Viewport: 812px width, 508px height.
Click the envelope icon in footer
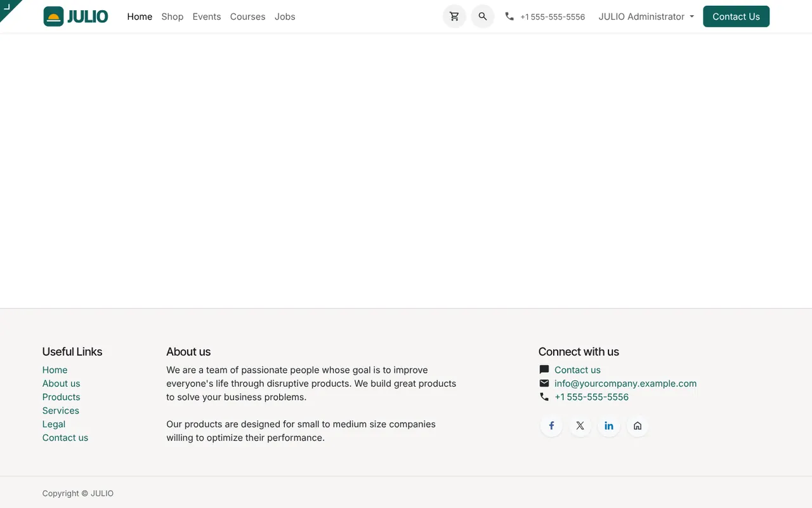[544, 384]
